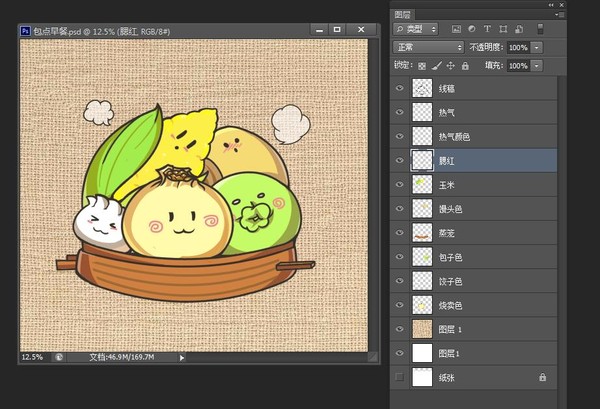Click the 文档:46.9M/169.7M status text
This screenshot has width=600, height=409.
122,357
